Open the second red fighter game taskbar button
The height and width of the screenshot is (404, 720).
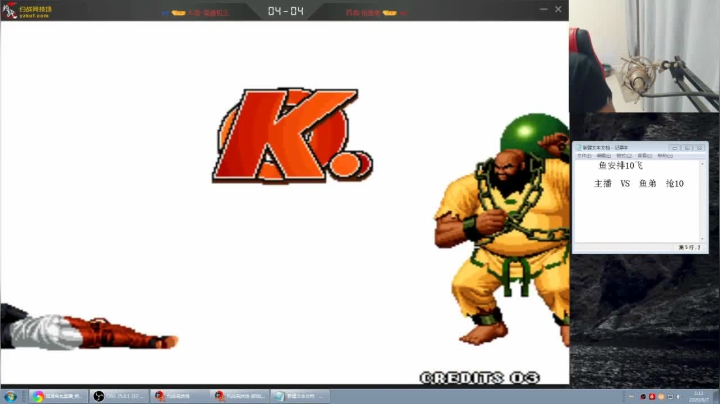click(x=240, y=396)
